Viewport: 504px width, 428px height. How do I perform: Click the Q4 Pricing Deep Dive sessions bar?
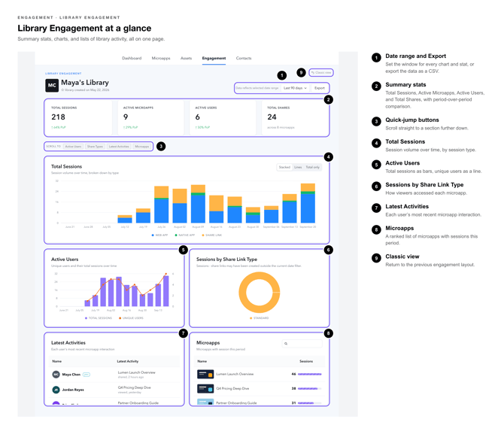point(309,389)
